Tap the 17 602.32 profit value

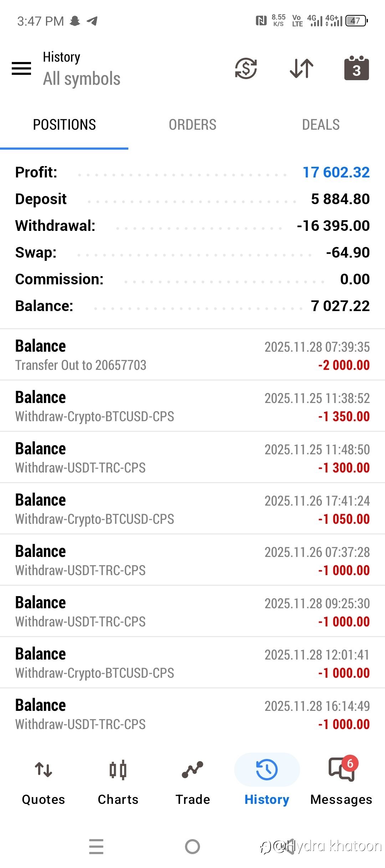point(336,172)
